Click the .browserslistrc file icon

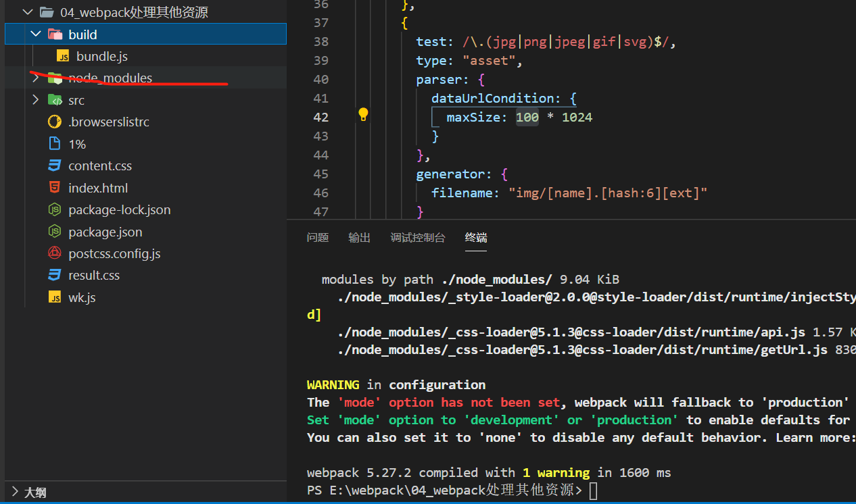[55, 122]
